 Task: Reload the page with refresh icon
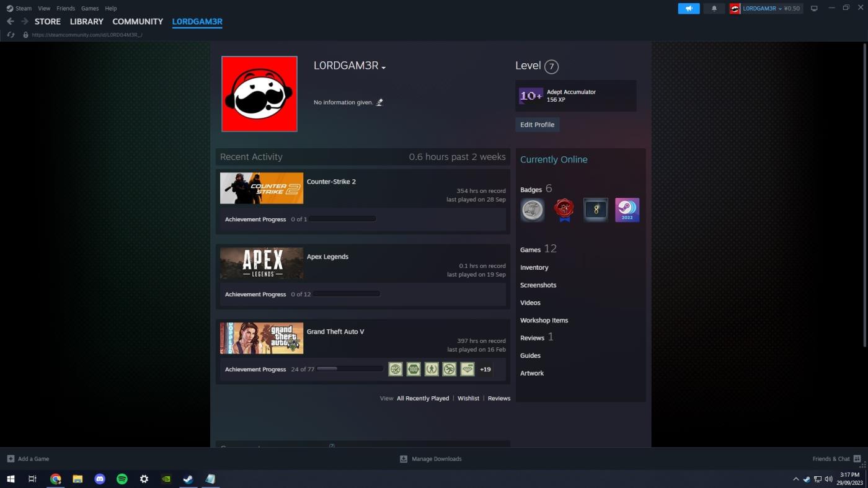click(x=11, y=35)
